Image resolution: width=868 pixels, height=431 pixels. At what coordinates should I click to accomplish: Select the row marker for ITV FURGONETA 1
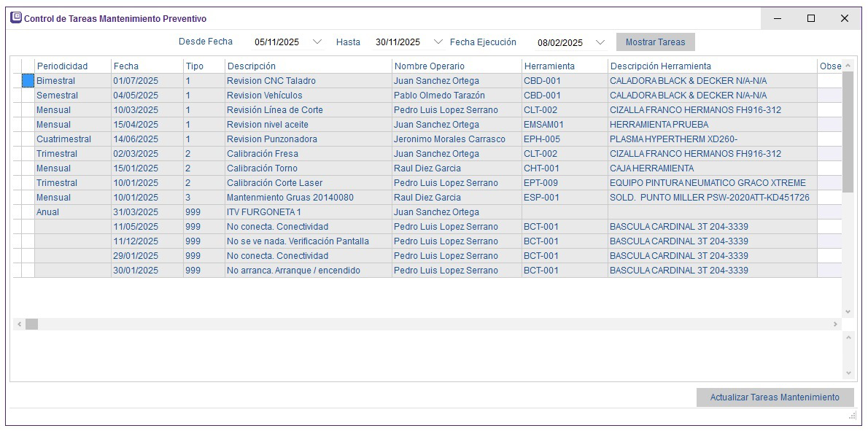click(28, 212)
